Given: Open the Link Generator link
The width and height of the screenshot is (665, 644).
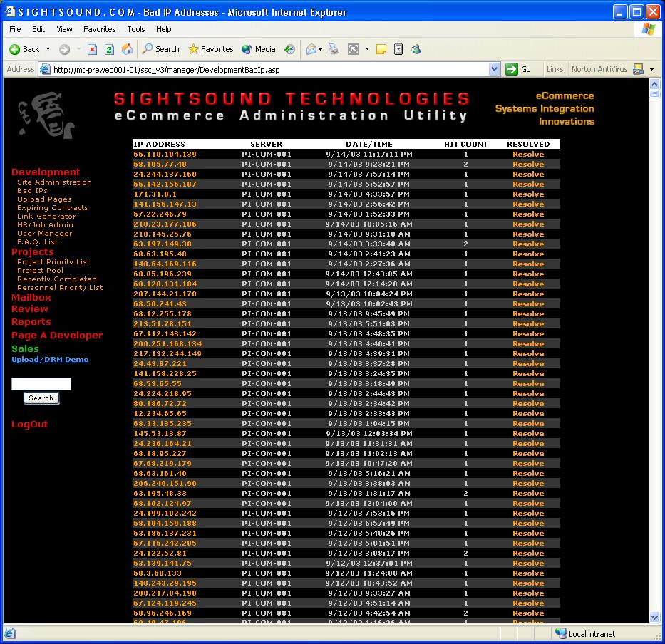Looking at the screenshot, I should pos(46,217).
